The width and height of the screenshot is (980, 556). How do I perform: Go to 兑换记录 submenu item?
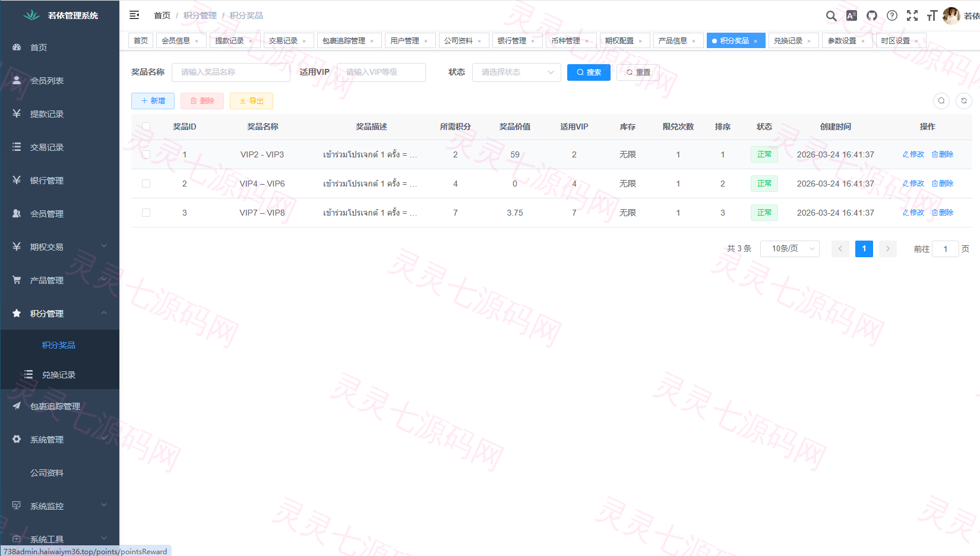[59, 375]
